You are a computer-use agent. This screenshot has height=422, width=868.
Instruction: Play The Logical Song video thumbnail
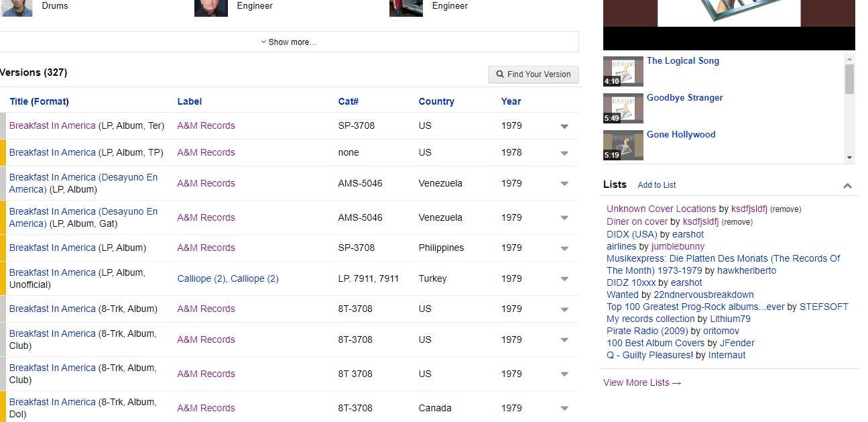click(x=623, y=71)
